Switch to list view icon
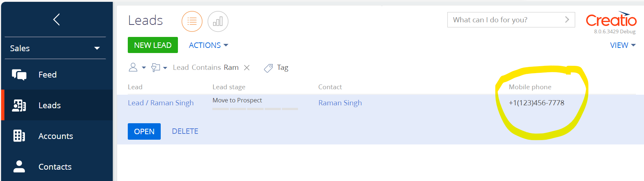The height and width of the screenshot is (181, 644). 192,22
